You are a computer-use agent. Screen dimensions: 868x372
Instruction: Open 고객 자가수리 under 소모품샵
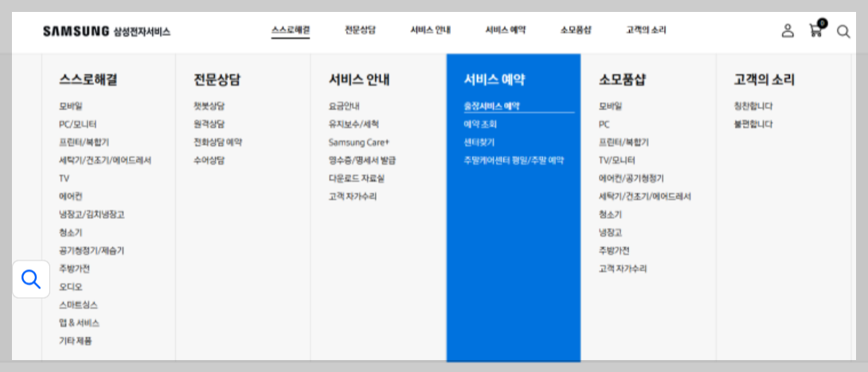[623, 269]
